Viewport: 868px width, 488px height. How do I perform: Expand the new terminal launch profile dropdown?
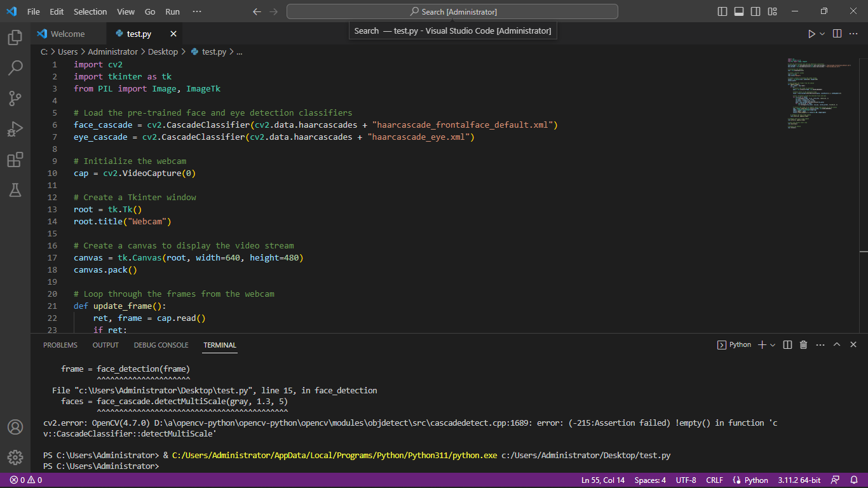coord(773,344)
